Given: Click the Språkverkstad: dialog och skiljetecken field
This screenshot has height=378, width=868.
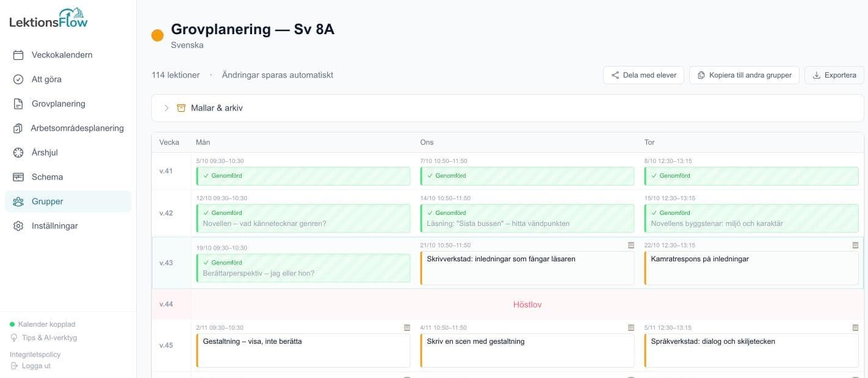Looking at the screenshot, I should 751,351.
